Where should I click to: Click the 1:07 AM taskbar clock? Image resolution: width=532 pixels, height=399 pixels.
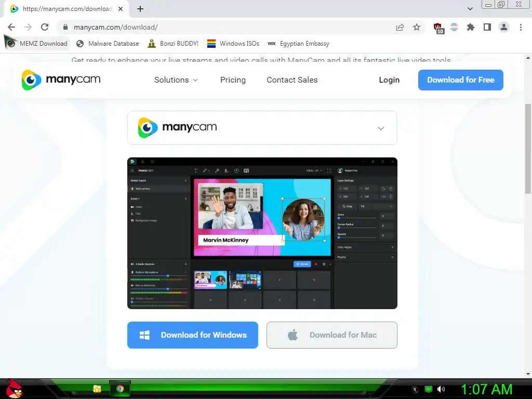tap(486, 389)
